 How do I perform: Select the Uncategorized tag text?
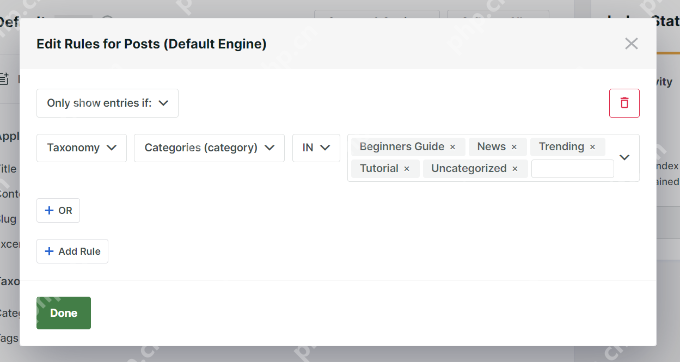pyautogui.click(x=469, y=168)
